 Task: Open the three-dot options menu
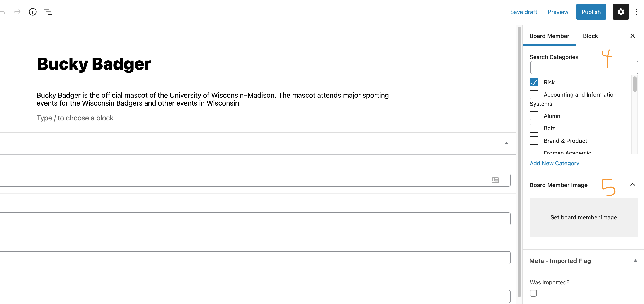(637, 12)
